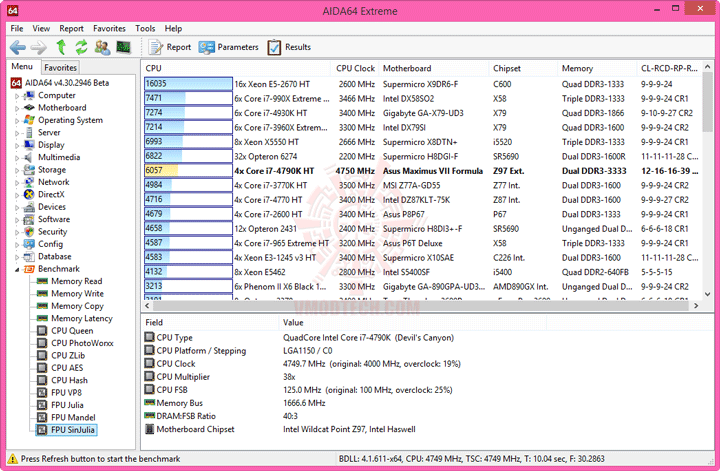The height and width of the screenshot is (471, 720).
Task: Select Memory Read benchmark
Action: [76, 281]
